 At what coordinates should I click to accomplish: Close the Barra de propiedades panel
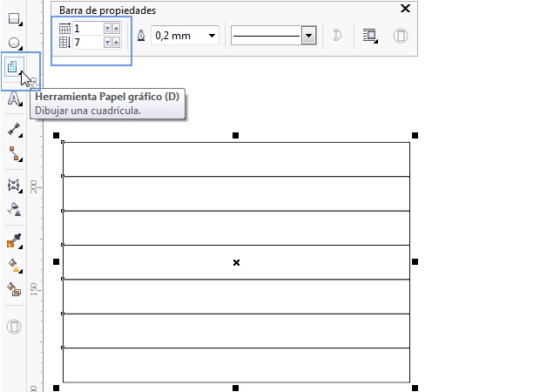coord(404,9)
